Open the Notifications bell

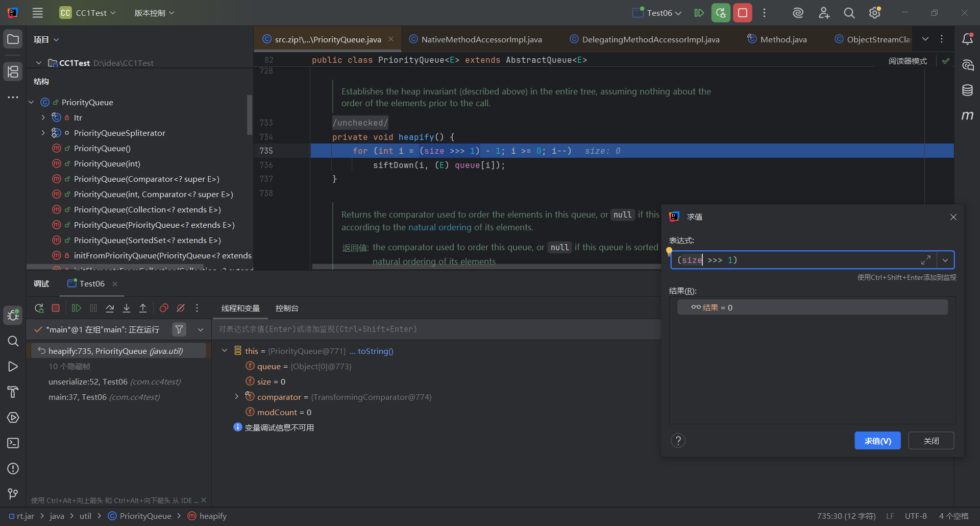[x=967, y=39]
